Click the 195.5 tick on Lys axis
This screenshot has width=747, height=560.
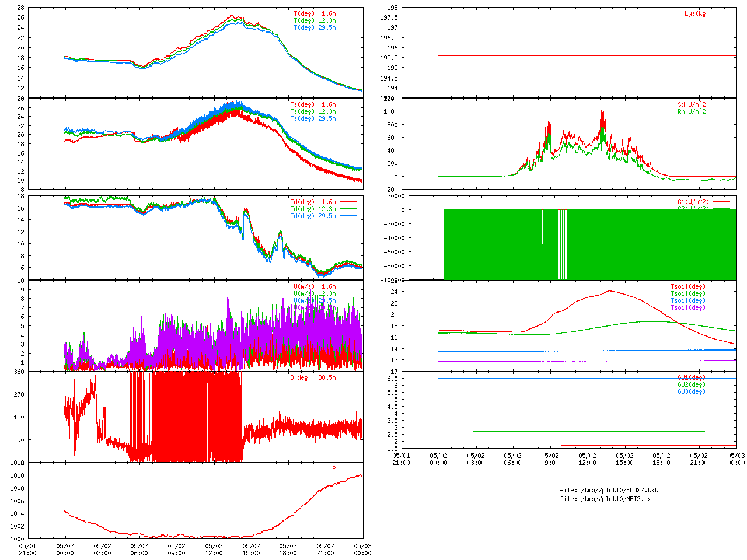pos(389,58)
